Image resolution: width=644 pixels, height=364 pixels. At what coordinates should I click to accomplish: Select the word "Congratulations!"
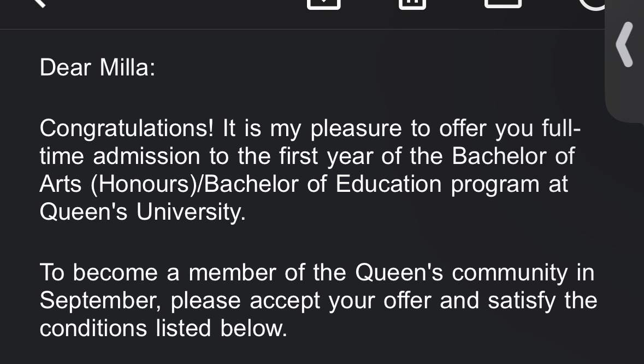point(127,128)
